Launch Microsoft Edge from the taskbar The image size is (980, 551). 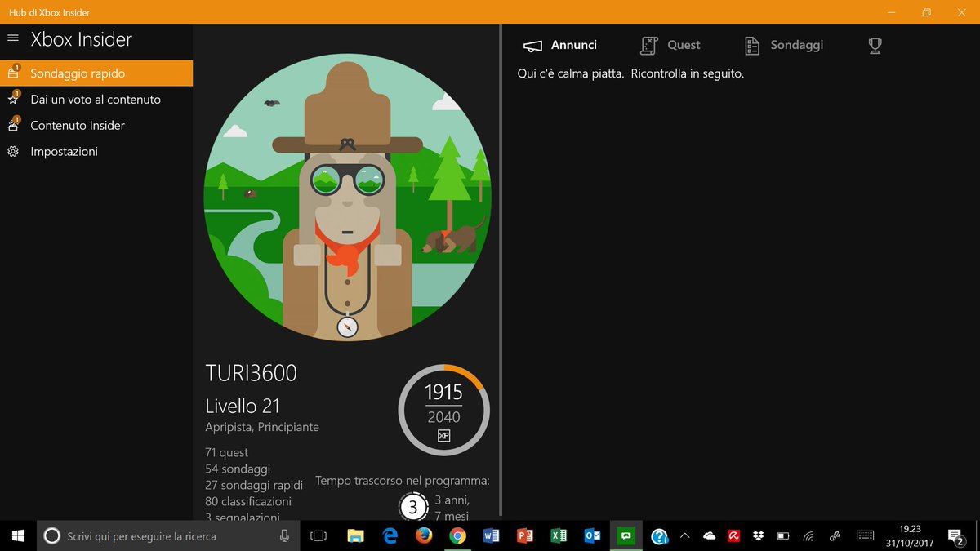[x=390, y=535]
